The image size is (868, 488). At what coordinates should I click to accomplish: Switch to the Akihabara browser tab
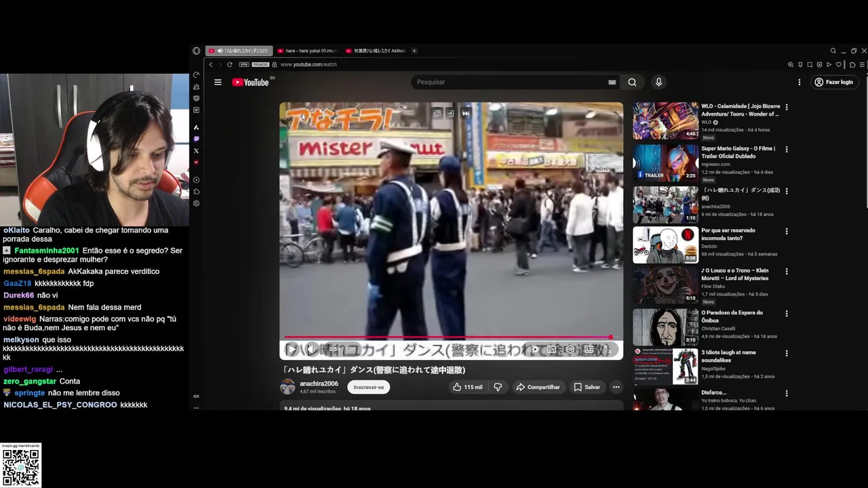(375, 51)
